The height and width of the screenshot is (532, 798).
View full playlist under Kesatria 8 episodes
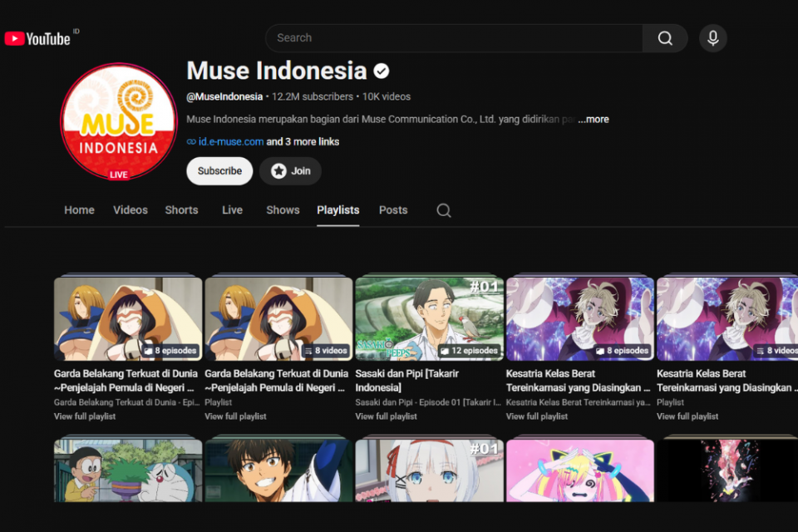[537, 416]
